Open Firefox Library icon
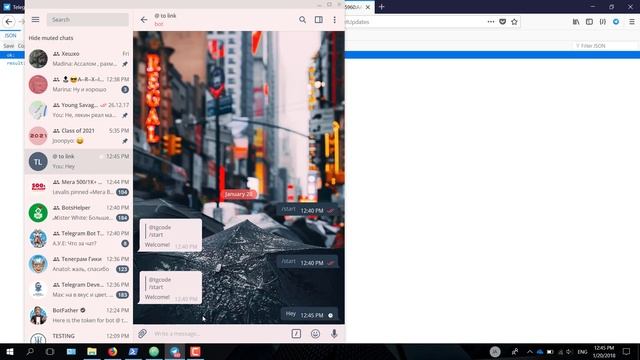The height and width of the screenshot is (360, 640). (x=576, y=22)
